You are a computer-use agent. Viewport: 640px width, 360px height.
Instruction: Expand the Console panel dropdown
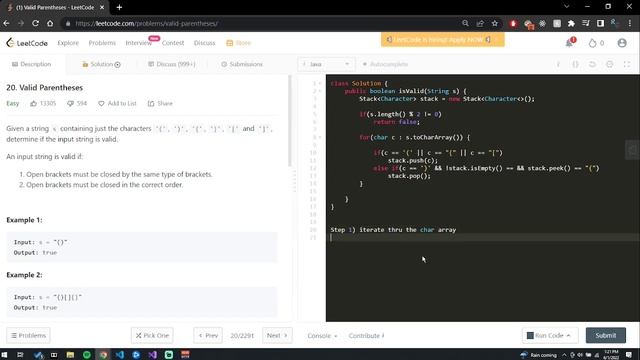pos(322,336)
